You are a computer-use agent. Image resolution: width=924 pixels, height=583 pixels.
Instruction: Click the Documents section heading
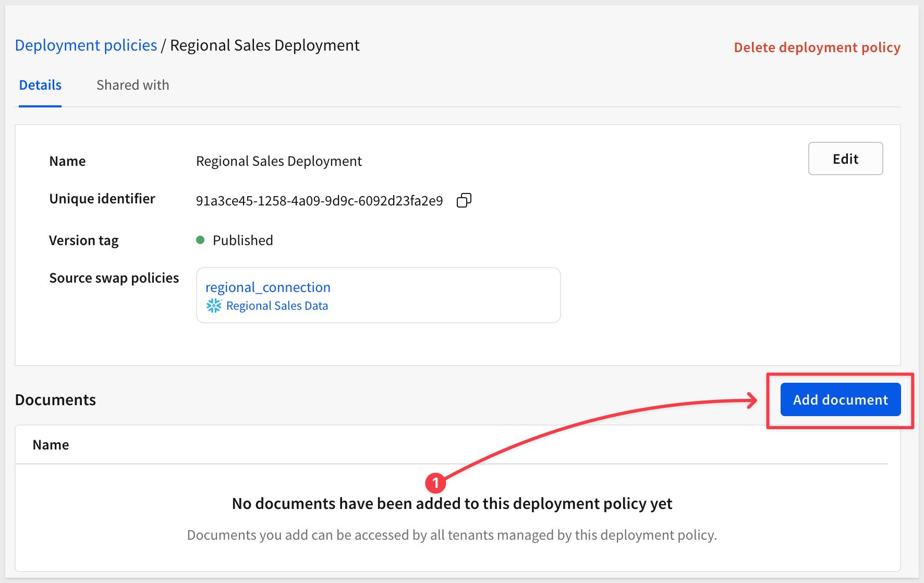point(55,400)
